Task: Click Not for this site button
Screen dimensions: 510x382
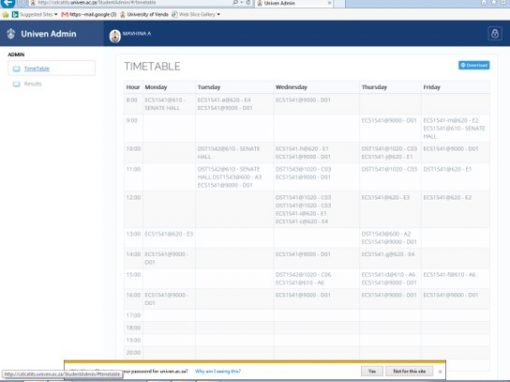Action: 409,371
